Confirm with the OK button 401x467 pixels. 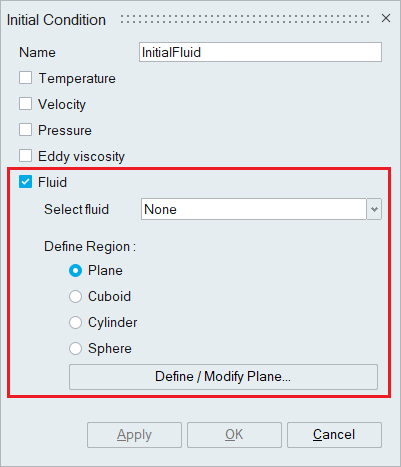[234, 435]
